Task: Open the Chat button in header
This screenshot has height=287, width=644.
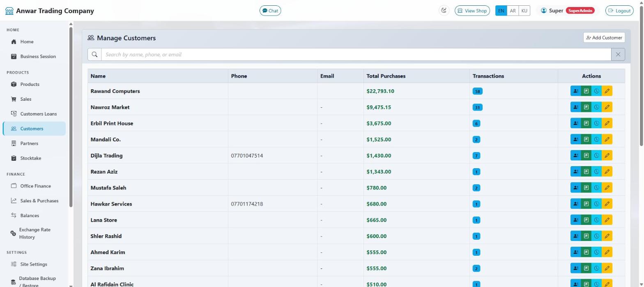Action: pos(270,11)
